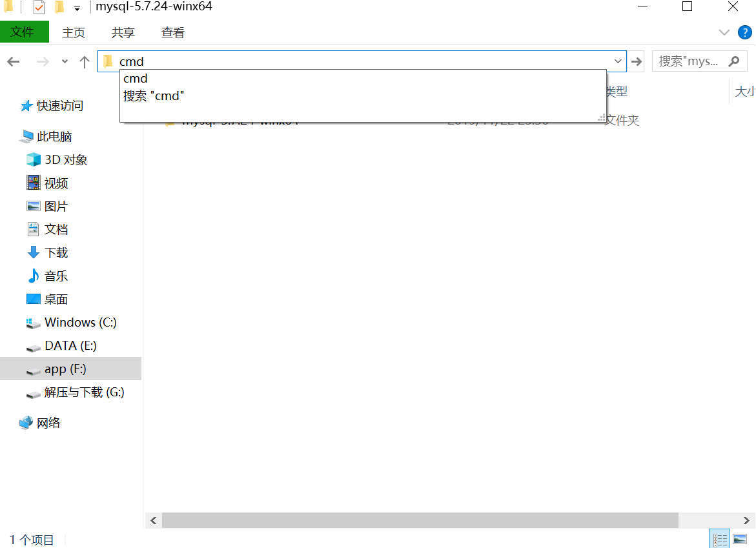Click the 快速访问 star icon

[26, 106]
